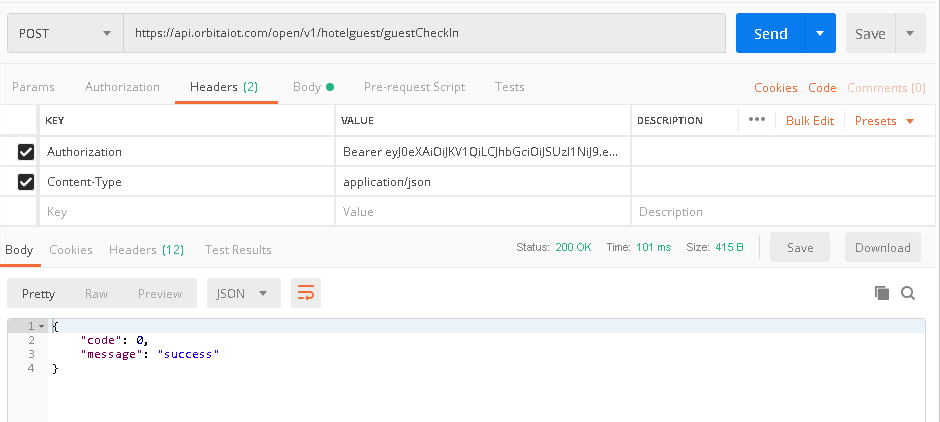The image size is (940, 422).
Task: Uncheck the Authorization header checkbox
Action: click(x=26, y=152)
